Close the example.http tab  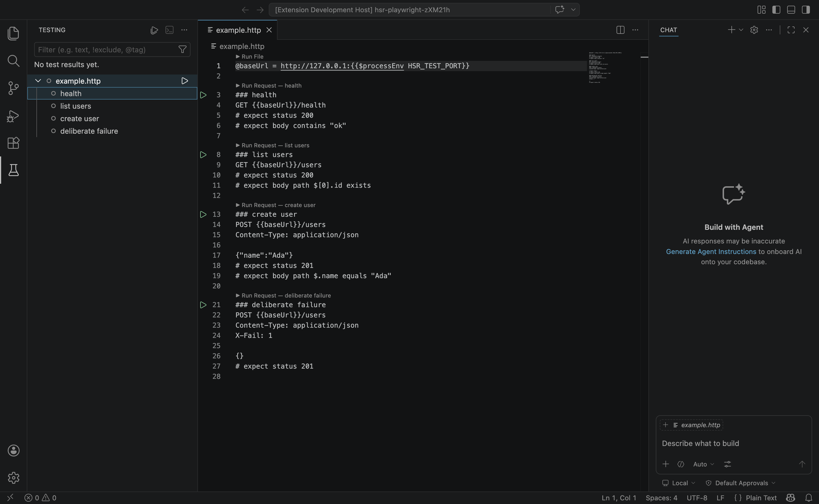coord(269,30)
